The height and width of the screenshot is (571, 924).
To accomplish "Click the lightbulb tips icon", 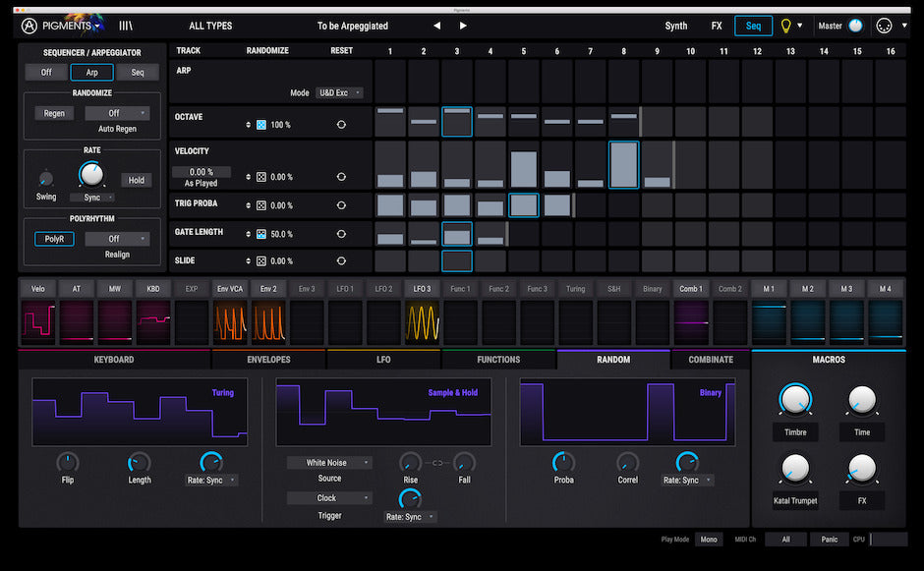I will click(786, 25).
